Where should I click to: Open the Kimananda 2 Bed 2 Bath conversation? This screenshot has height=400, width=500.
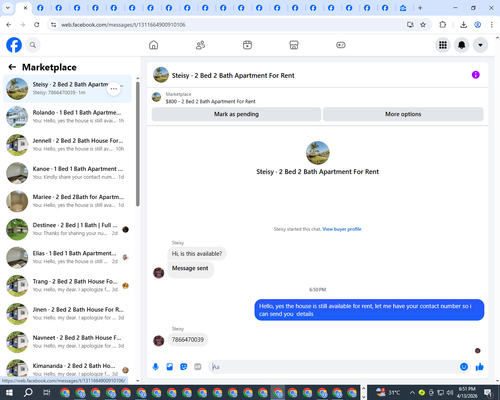(67, 369)
